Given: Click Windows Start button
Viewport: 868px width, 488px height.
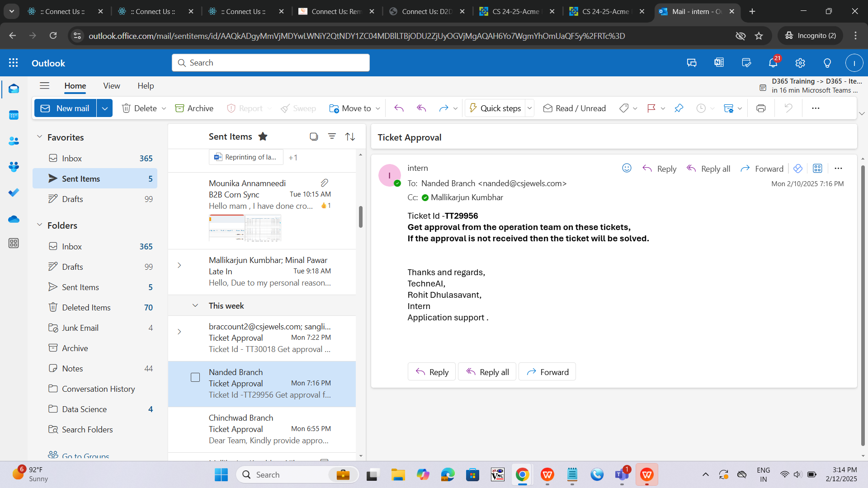Looking at the screenshot, I should click(221, 475).
